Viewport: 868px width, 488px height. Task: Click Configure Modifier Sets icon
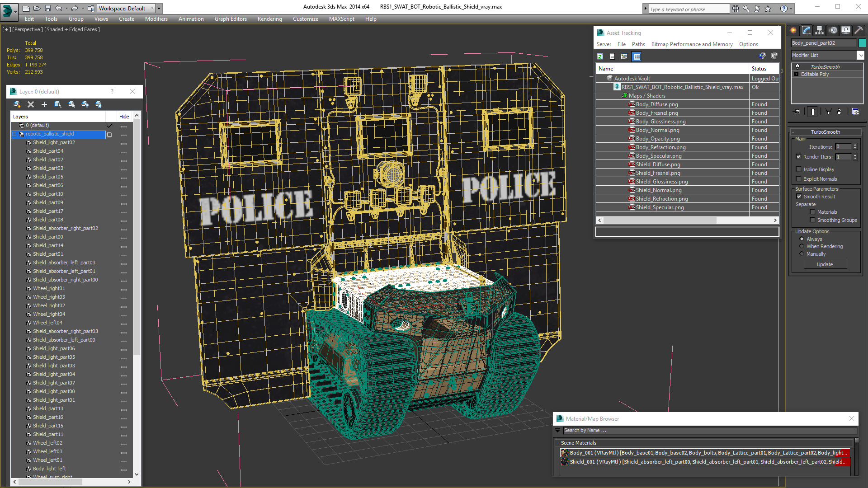855,111
